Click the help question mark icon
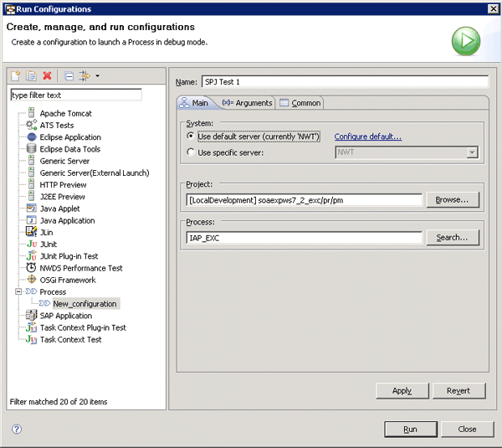This screenshot has height=448, width=502. [16, 429]
